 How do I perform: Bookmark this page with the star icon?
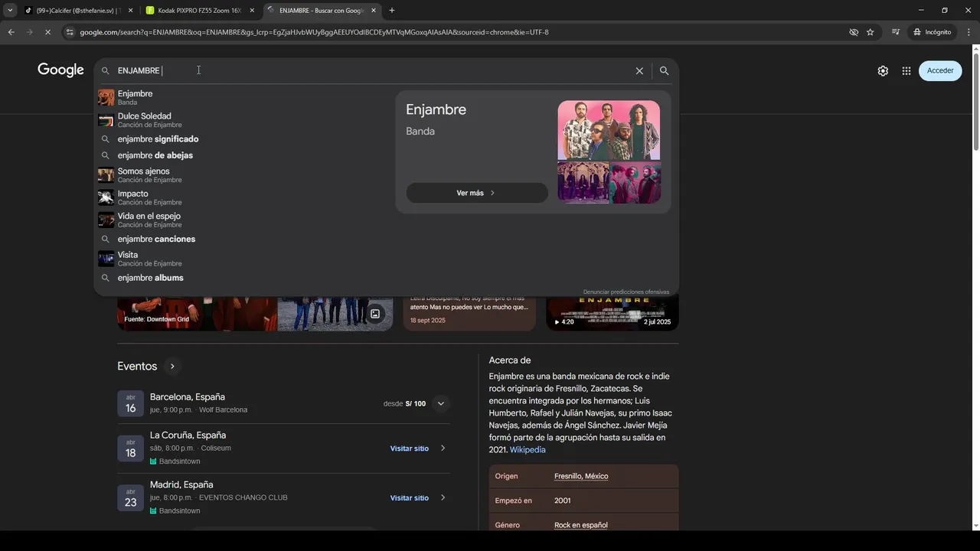pyautogui.click(x=871, y=32)
